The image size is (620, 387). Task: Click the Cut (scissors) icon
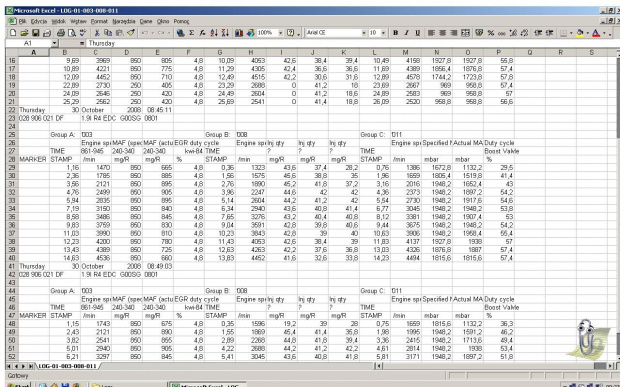click(96, 33)
